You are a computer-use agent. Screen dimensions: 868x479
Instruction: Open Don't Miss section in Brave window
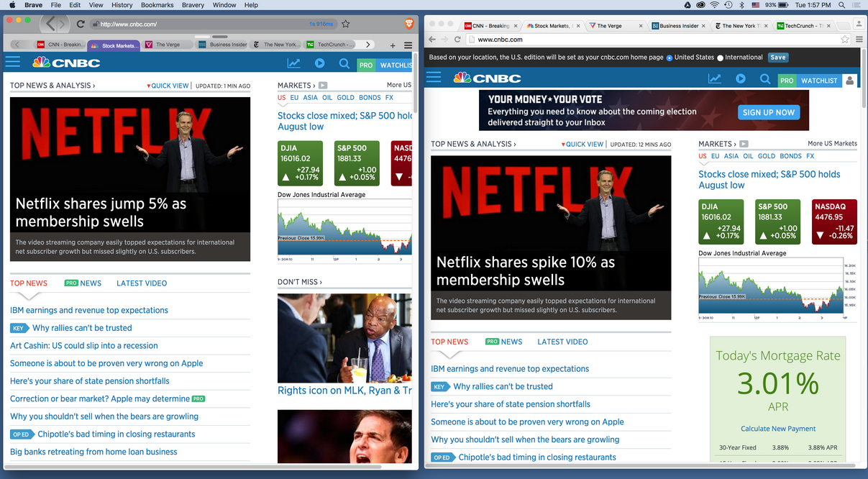click(x=300, y=282)
